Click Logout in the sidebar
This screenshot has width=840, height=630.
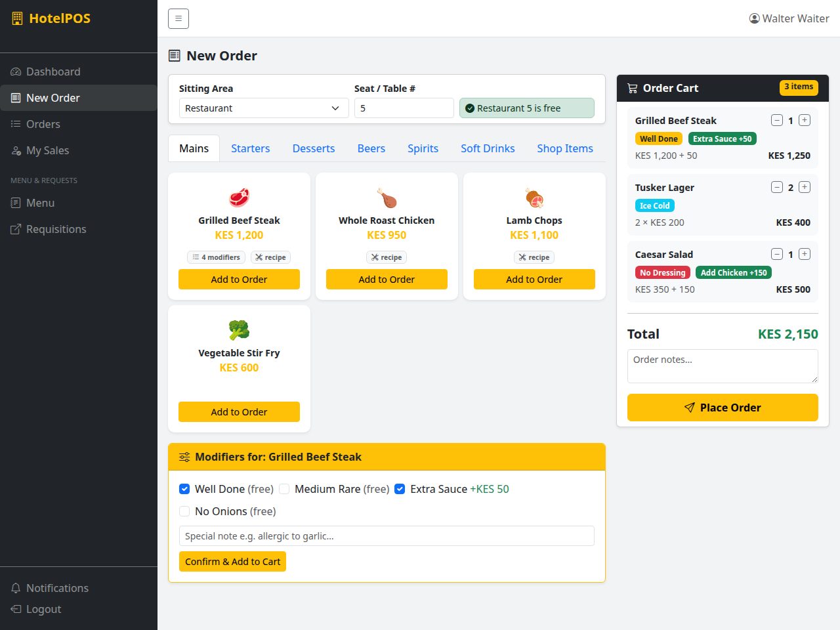[x=79, y=609]
